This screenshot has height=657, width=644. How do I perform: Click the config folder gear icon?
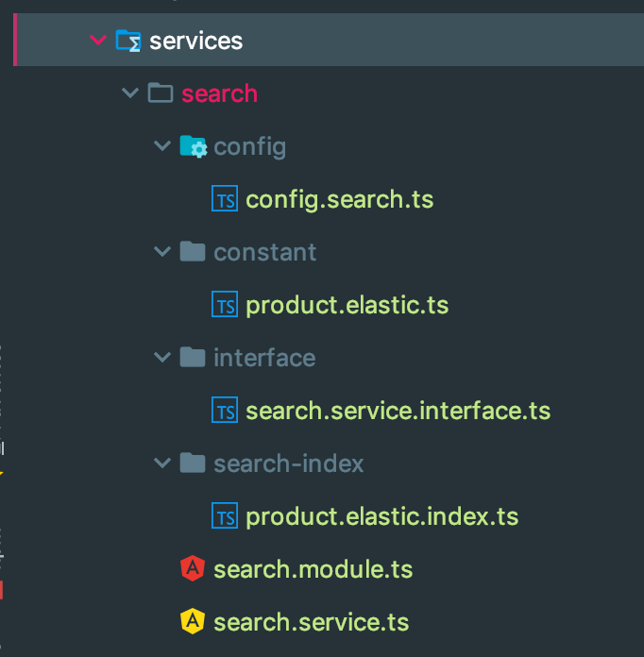click(x=193, y=146)
